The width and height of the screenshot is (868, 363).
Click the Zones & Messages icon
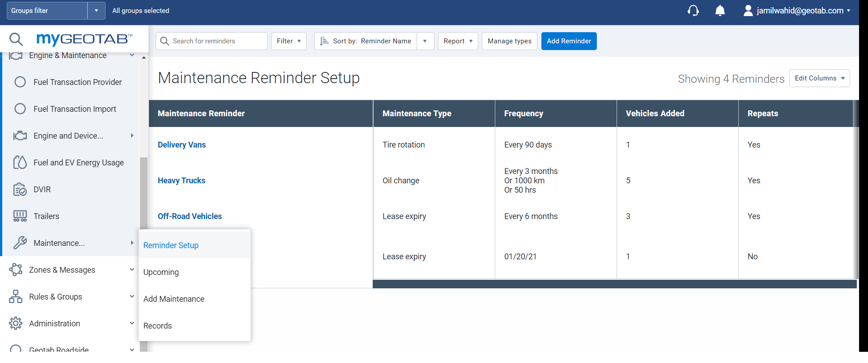(16, 270)
